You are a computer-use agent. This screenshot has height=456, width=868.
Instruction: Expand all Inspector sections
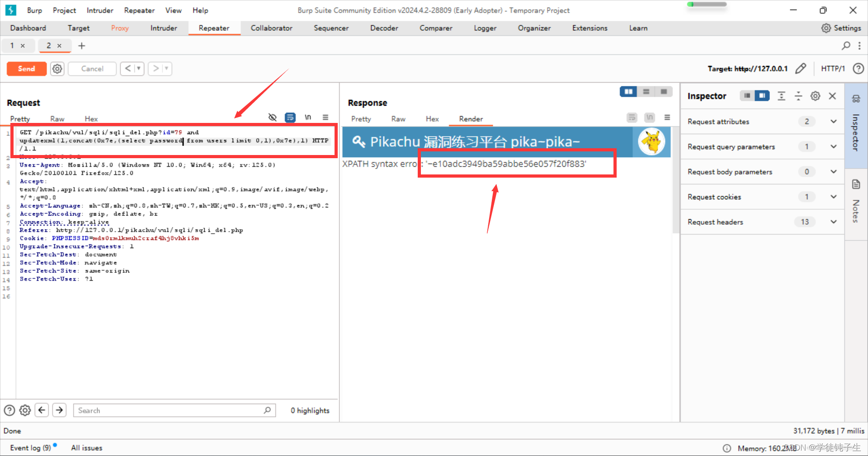[x=781, y=96]
